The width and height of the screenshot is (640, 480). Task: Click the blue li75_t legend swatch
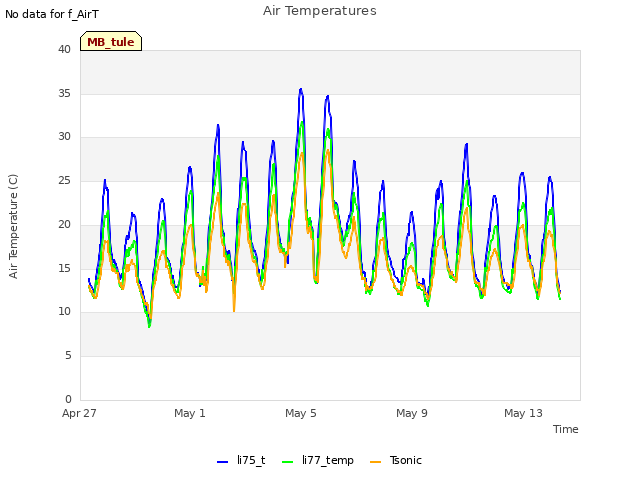click(x=222, y=462)
